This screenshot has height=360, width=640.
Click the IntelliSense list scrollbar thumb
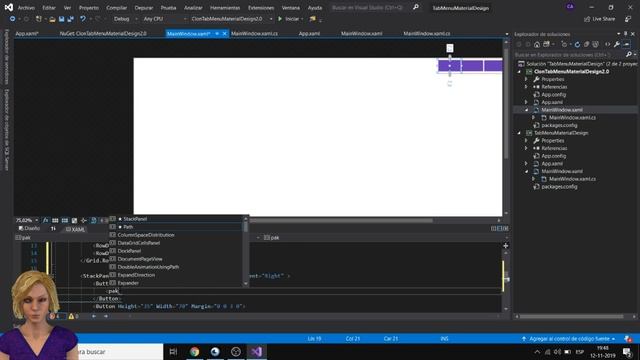click(246, 226)
